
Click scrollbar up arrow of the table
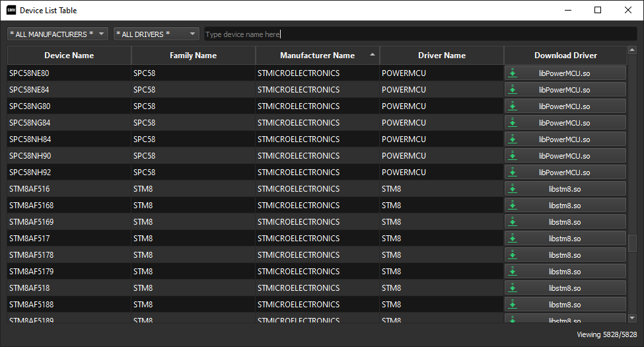[632, 50]
